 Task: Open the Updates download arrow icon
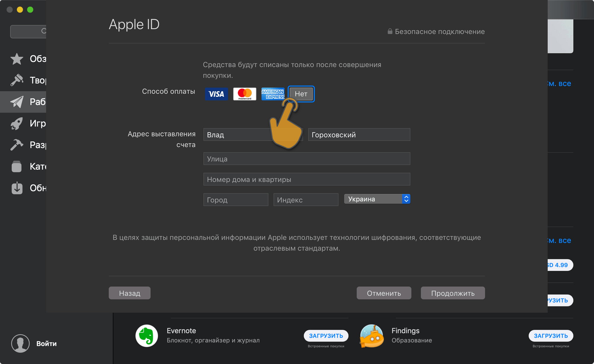click(x=17, y=188)
